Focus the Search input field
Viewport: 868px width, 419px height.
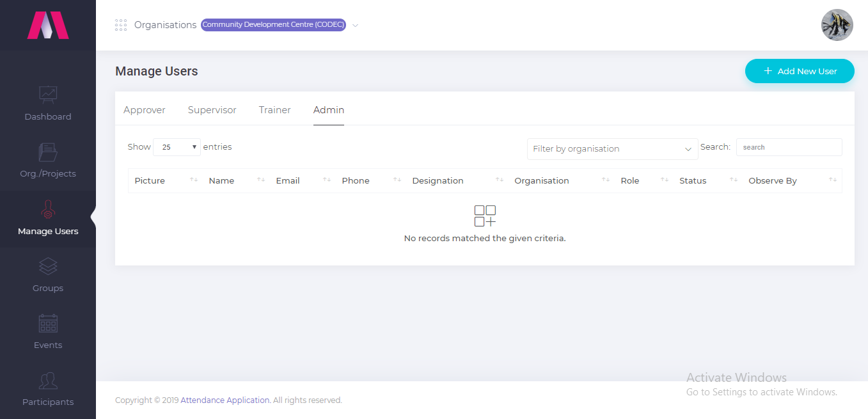tap(789, 147)
